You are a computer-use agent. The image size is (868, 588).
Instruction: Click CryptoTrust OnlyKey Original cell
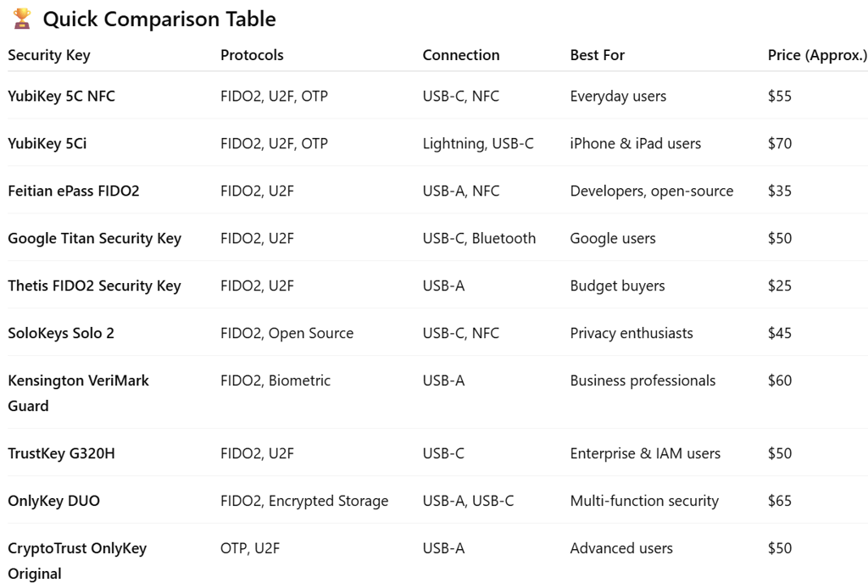coord(77,560)
